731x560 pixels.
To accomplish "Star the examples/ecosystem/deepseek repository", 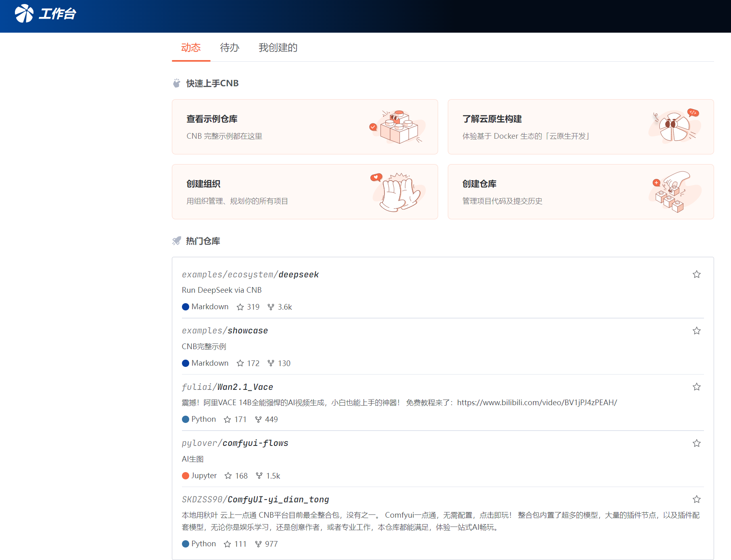I will [696, 274].
